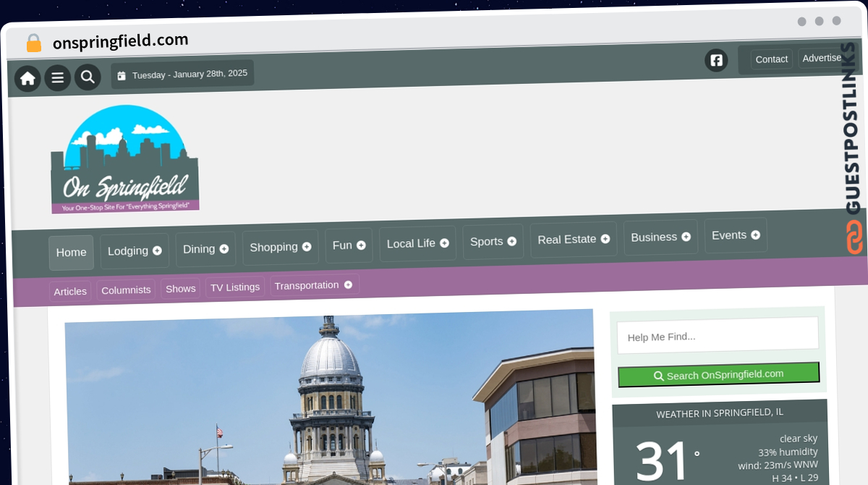Expand the Fun menu plus icon
This screenshot has height=485, width=868.
361,245
